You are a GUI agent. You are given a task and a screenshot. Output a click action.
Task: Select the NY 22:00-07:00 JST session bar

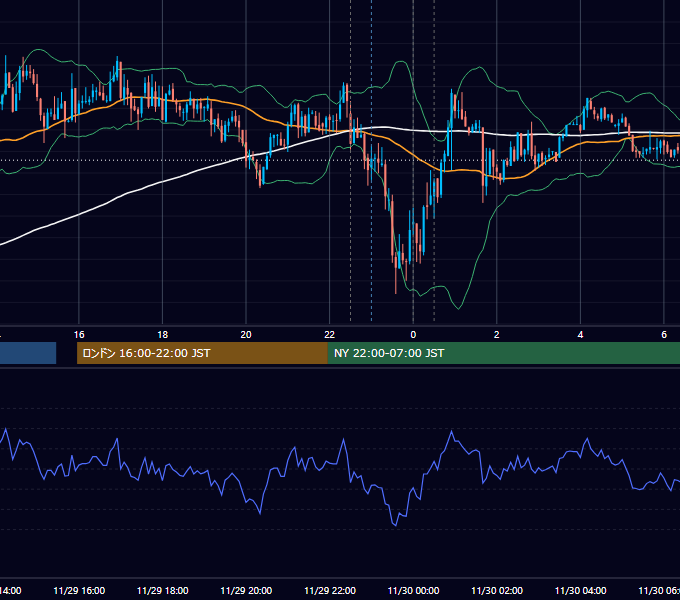(x=504, y=353)
